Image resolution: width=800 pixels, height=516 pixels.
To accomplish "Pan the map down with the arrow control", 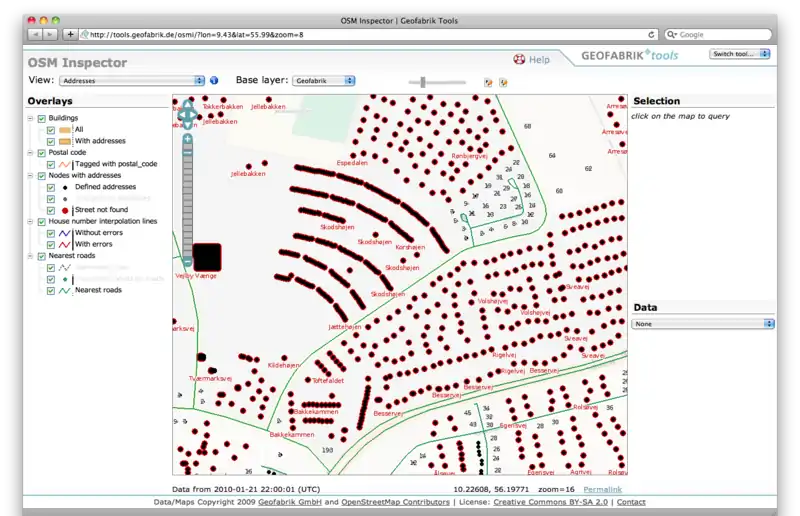I will (x=186, y=127).
